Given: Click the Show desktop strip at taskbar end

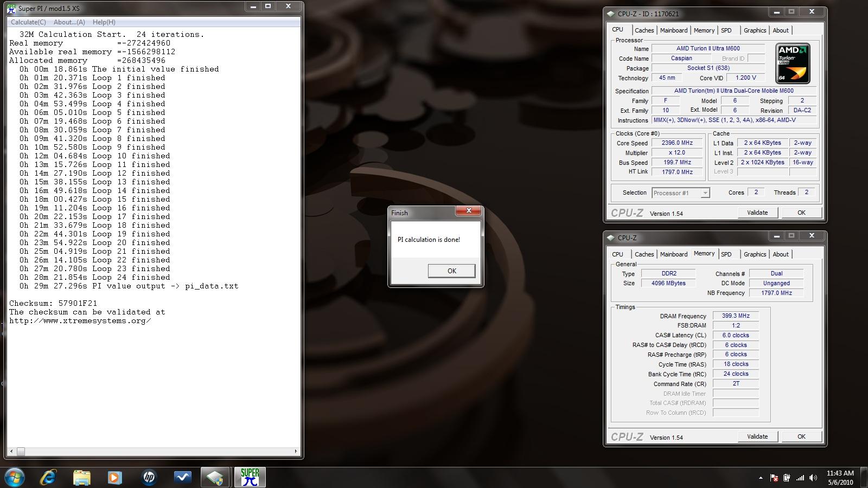Looking at the screenshot, I should pos(864,478).
